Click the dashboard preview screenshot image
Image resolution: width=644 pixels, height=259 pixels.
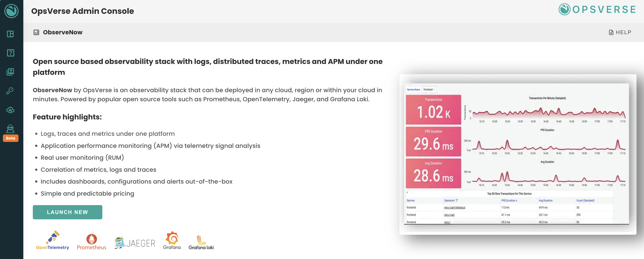tap(518, 154)
